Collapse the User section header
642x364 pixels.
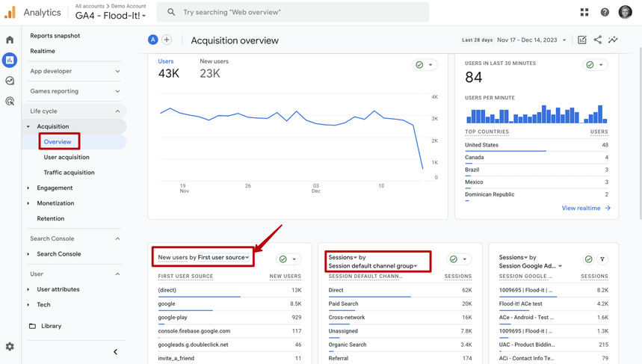pyautogui.click(x=75, y=274)
